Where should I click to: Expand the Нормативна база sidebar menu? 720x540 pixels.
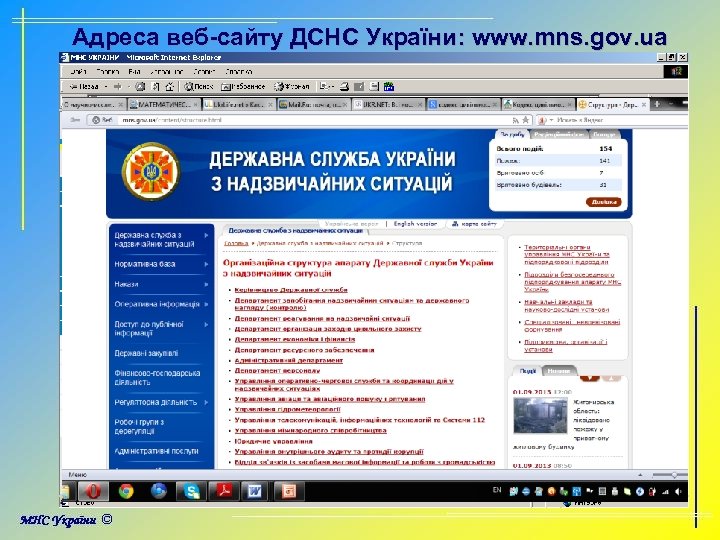206,264
